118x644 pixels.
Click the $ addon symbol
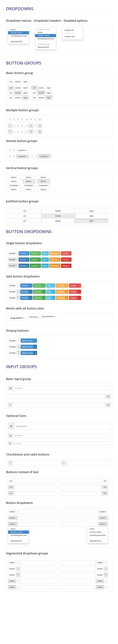[x=10, y=405]
